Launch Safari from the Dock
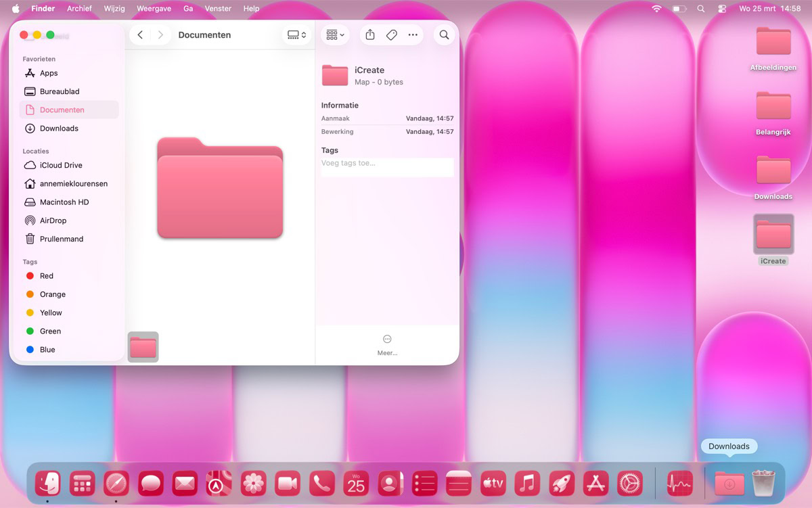 [x=116, y=483]
